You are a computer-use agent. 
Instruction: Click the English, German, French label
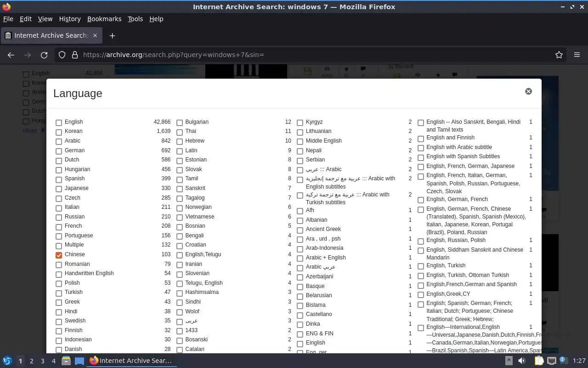457,199
